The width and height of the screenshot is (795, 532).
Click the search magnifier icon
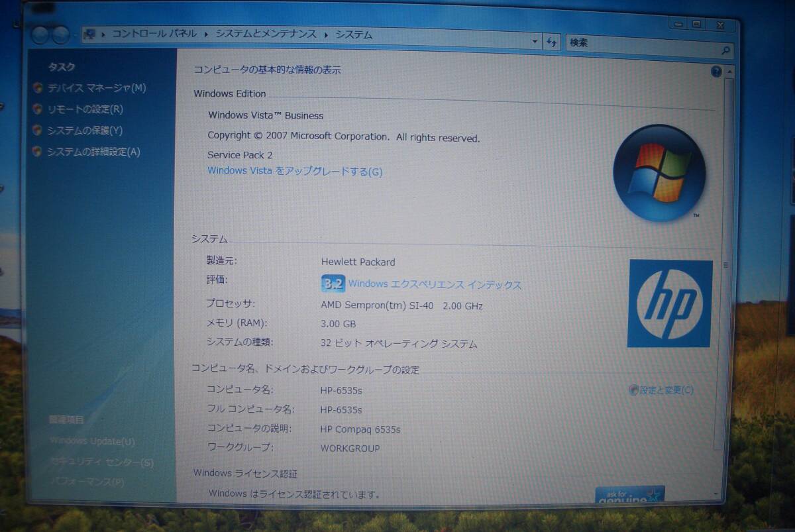(725, 50)
